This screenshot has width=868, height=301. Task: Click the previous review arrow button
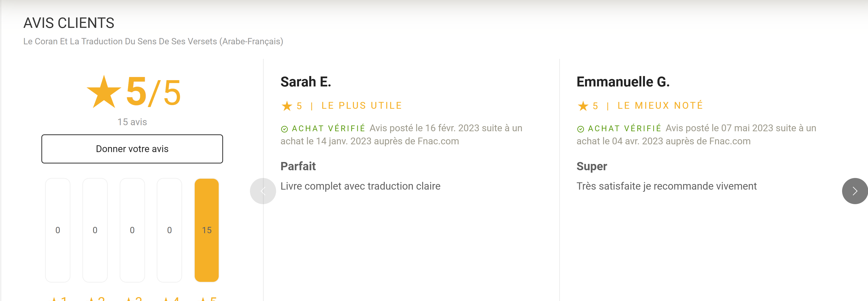point(263,191)
